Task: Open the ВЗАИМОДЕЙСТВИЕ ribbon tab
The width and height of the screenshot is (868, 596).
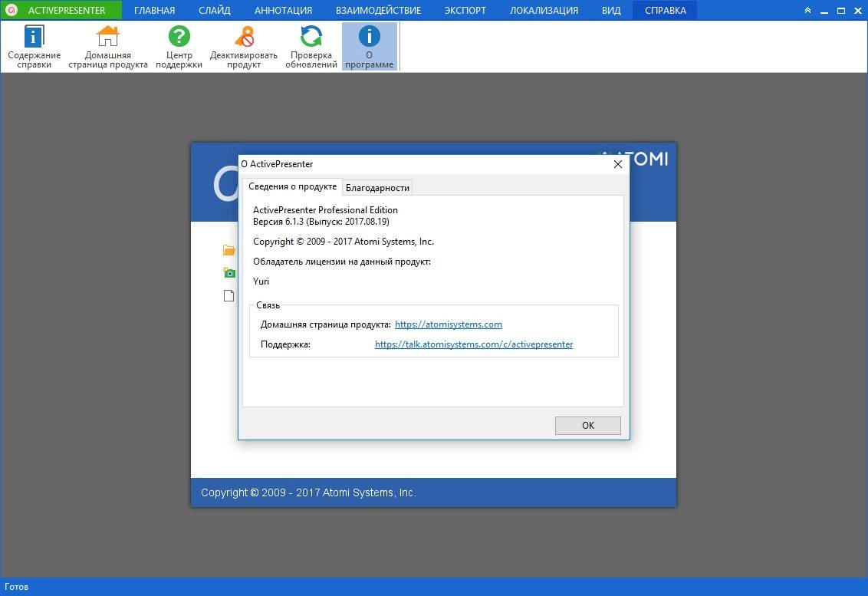Action: click(x=378, y=10)
